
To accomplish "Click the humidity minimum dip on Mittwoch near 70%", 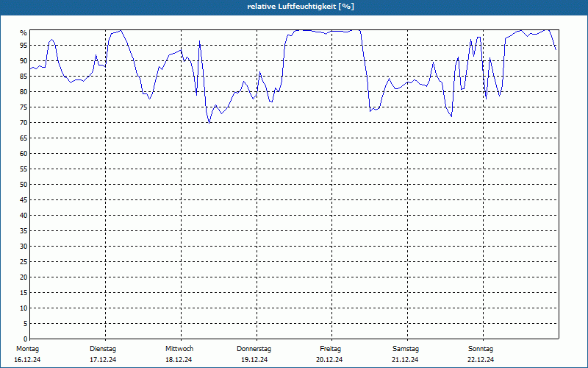I will click(x=209, y=122).
